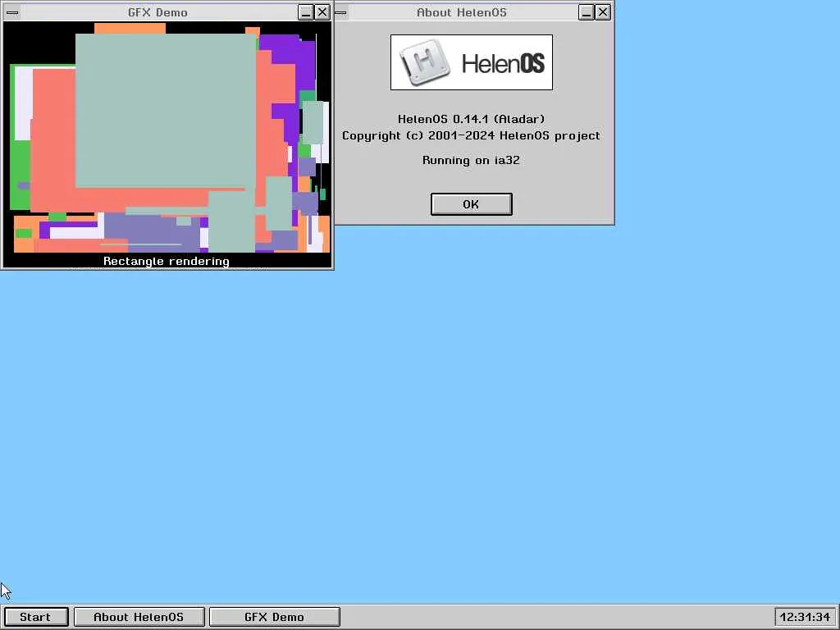Screen dimensions: 840x630
Task: Switch to GFX Demo taskbar entry
Action: [x=274, y=617]
